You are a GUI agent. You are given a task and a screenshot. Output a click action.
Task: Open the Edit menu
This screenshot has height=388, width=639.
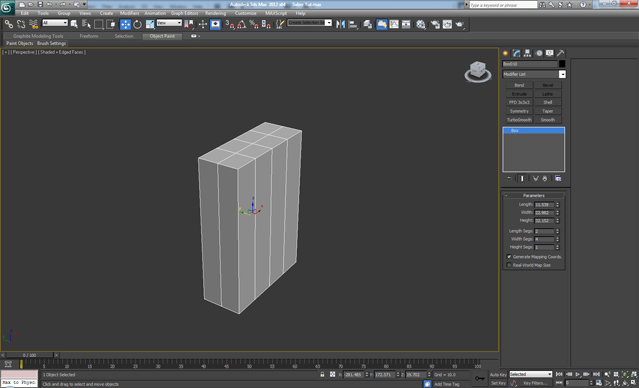click(x=25, y=13)
